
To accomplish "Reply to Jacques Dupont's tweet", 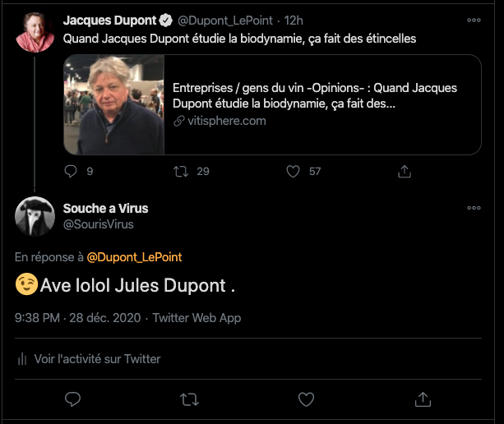I will (x=72, y=171).
